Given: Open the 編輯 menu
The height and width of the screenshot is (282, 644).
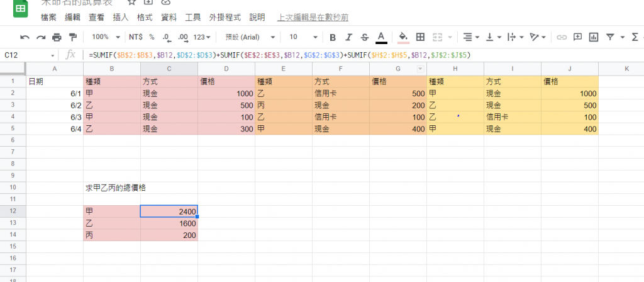Looking at the screenshot, I should [x=72, y=18].
